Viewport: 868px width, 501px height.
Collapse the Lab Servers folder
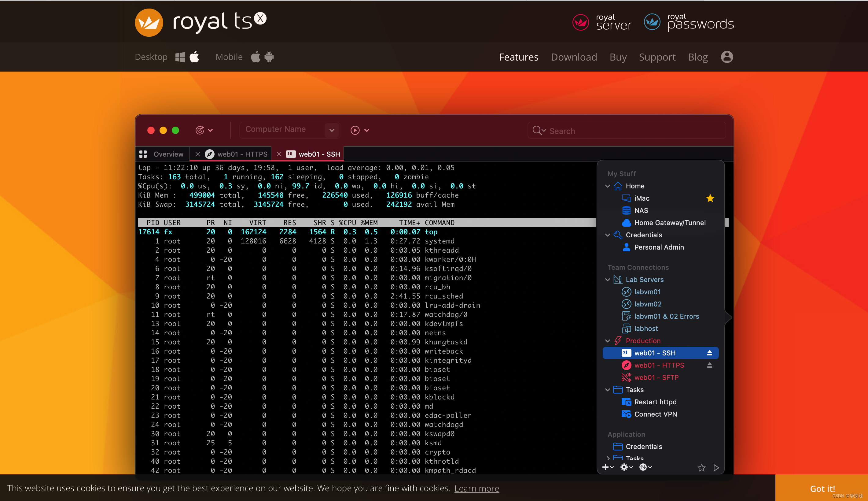(607, 280)
